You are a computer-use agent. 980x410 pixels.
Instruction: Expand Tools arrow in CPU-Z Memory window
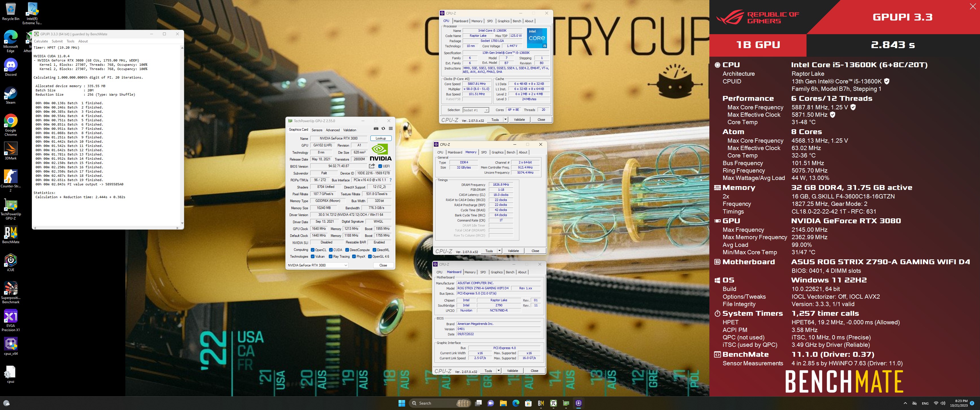click(x=499, y=251)
